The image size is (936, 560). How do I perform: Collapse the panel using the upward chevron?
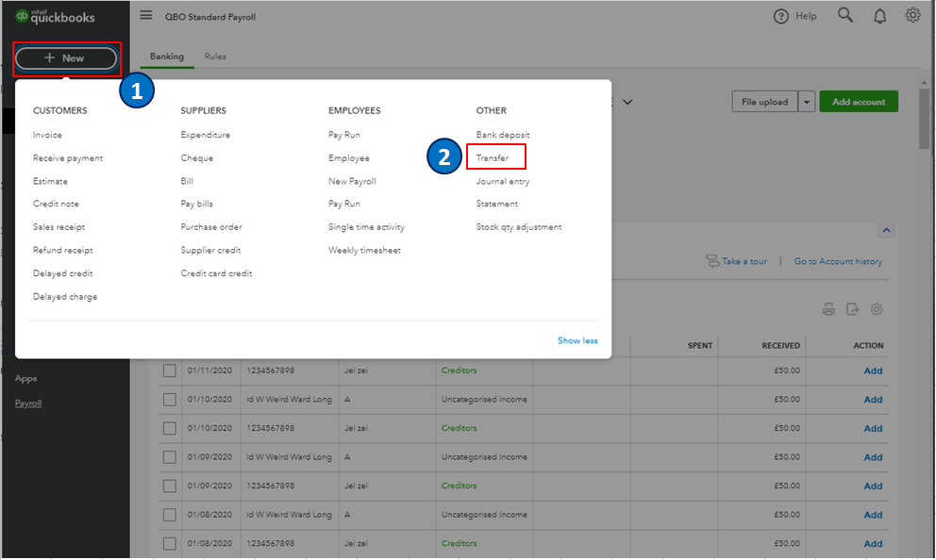(x=886, y=229)
